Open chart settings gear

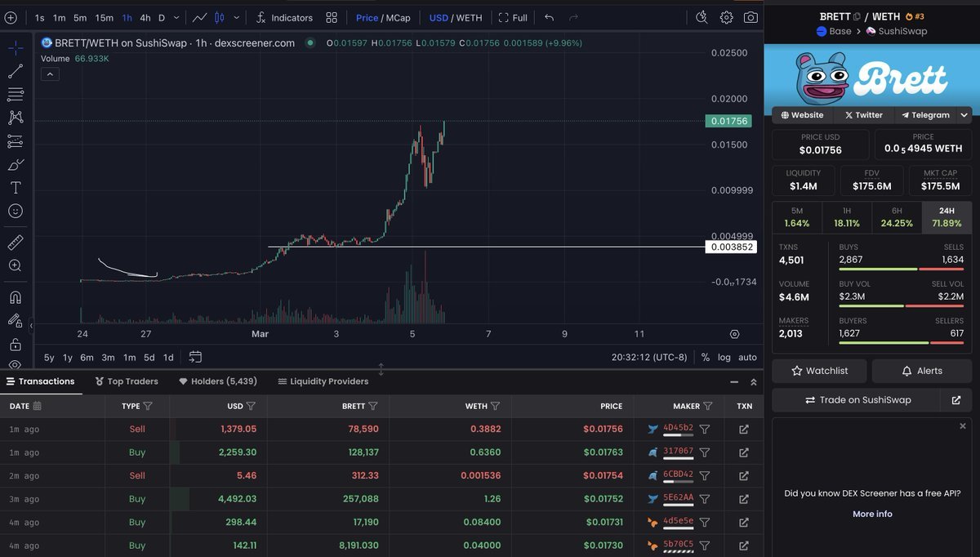(x=726, y=17)
